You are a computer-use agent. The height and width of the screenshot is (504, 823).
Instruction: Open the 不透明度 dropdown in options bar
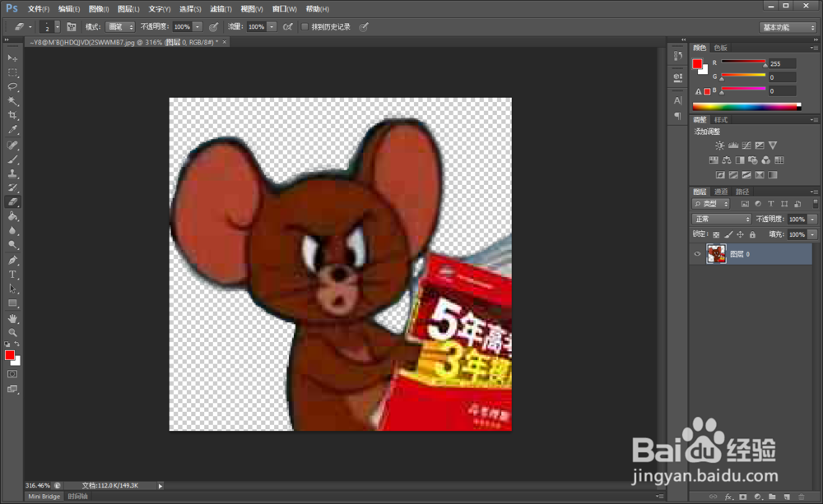pyautogui.click(x=198, y=27)
